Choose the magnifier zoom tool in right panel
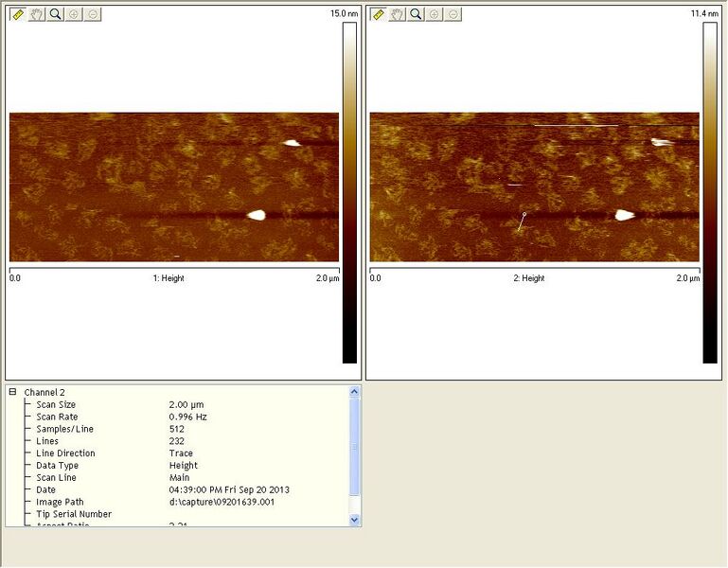The width and height of the screenshot is (728, 568). [417, 14]
